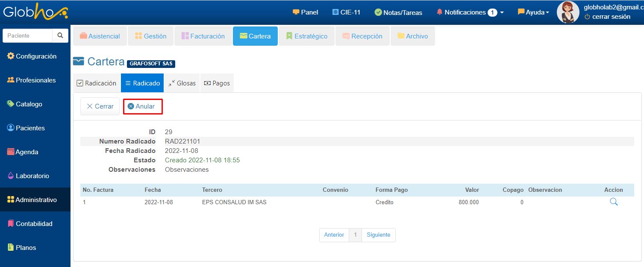
Task: Click the cerrar sesión link
Action: (611, 17)
